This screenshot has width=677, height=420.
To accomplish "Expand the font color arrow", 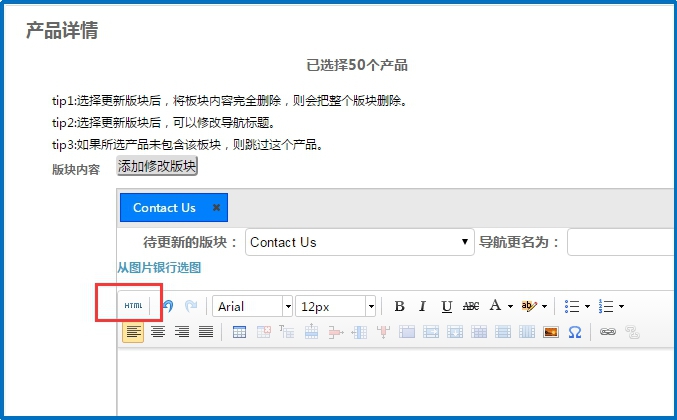I will point(510,306).
